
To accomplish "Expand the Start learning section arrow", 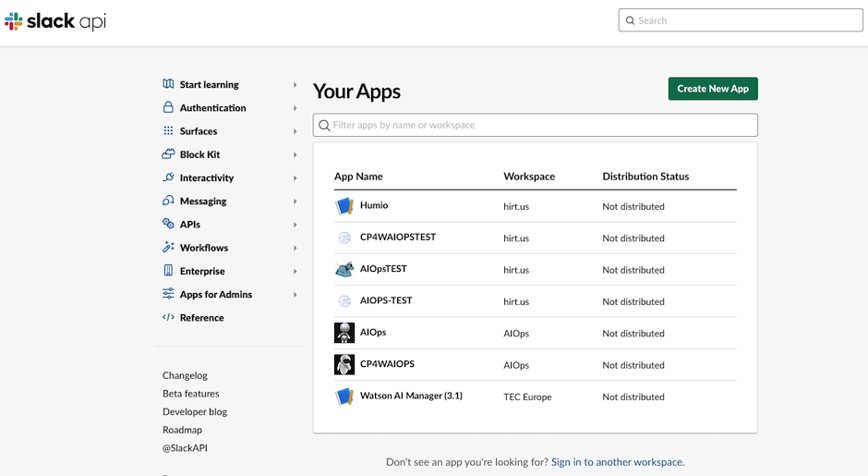I will pos(295,85).
